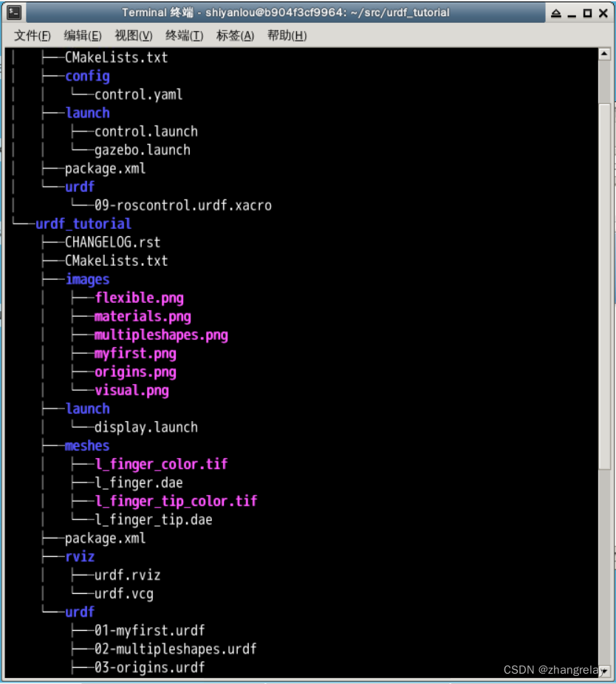Click the vertical scrollbar thumb
Viewport: 616px width, 684px height.
tap(604, 286)
